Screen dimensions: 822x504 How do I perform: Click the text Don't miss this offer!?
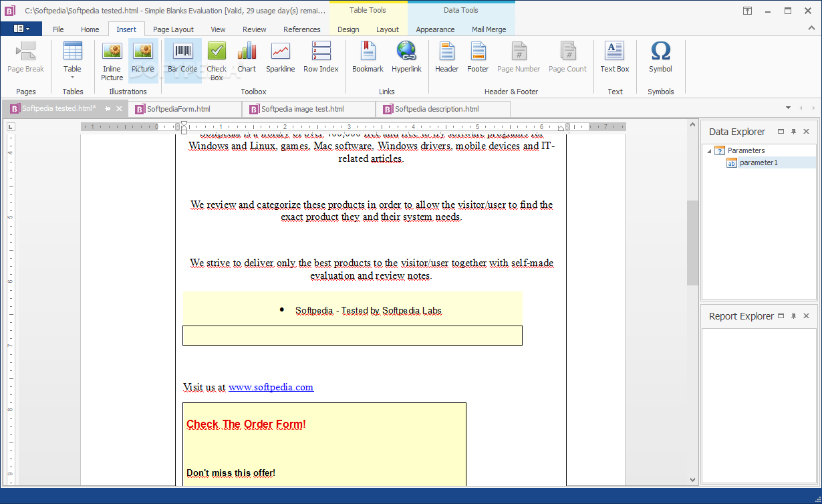pyautogui.click(x=231, y=473)
